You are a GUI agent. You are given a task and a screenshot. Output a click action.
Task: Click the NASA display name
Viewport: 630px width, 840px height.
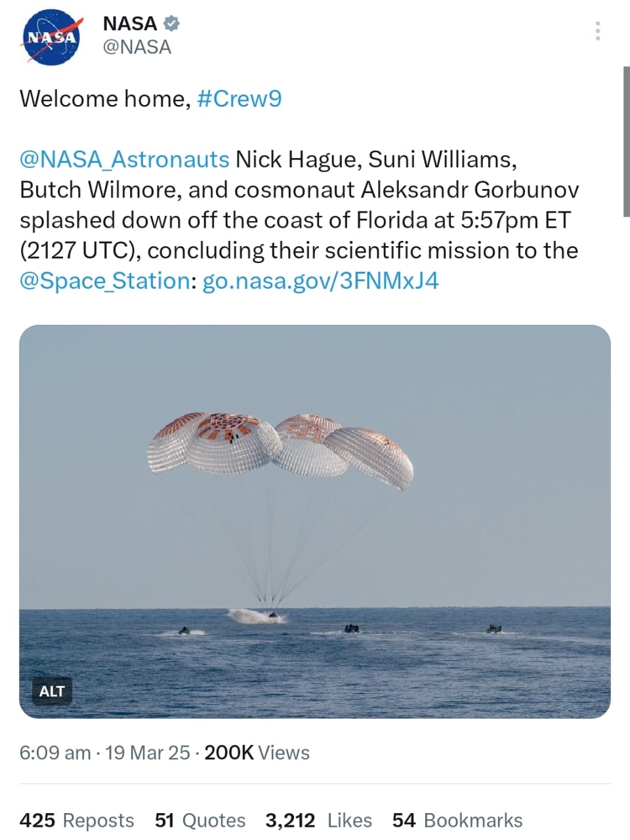[x=130, y=24]
